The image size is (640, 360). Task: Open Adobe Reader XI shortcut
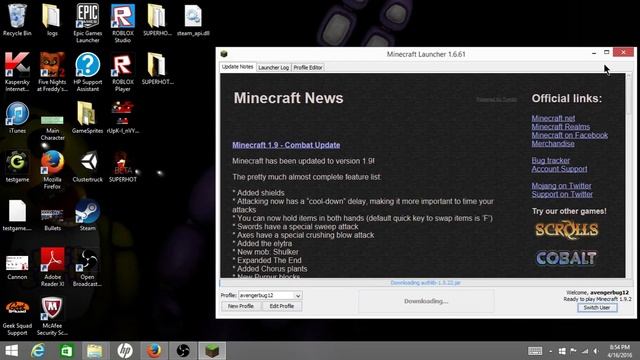click(52, 267)
